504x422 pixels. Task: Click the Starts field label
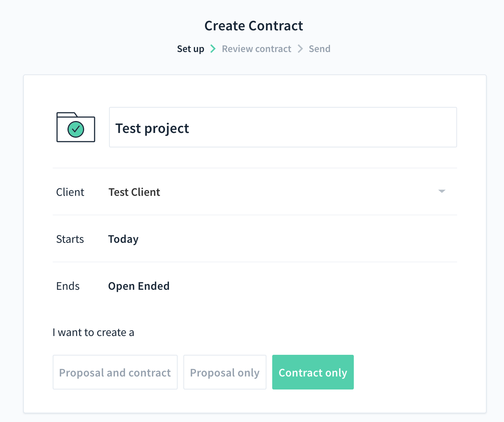(x=70, y=239)
